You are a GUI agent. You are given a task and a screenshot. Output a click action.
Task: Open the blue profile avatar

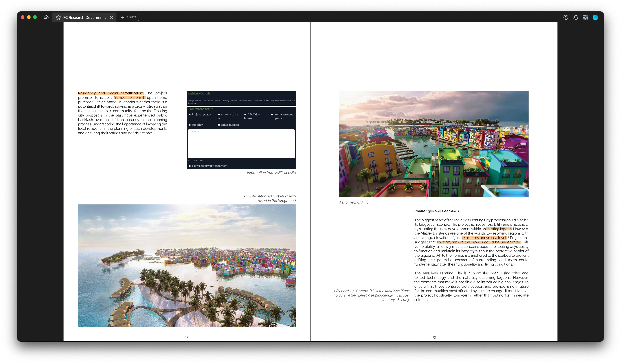(595, 18)
